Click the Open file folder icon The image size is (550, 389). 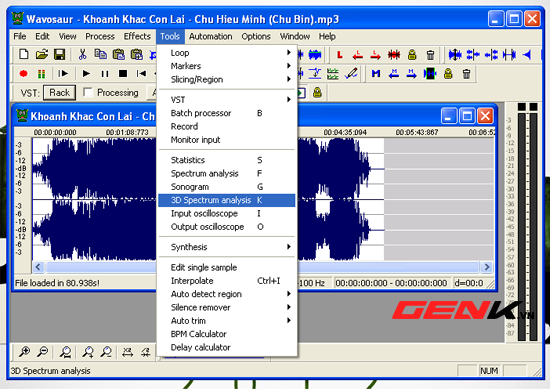point(42,54)
